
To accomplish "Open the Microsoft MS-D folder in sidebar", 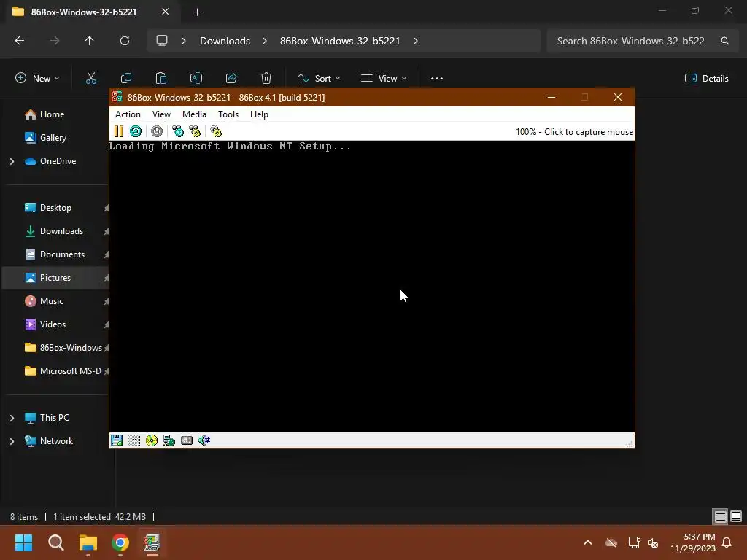I will pos(71,371).
